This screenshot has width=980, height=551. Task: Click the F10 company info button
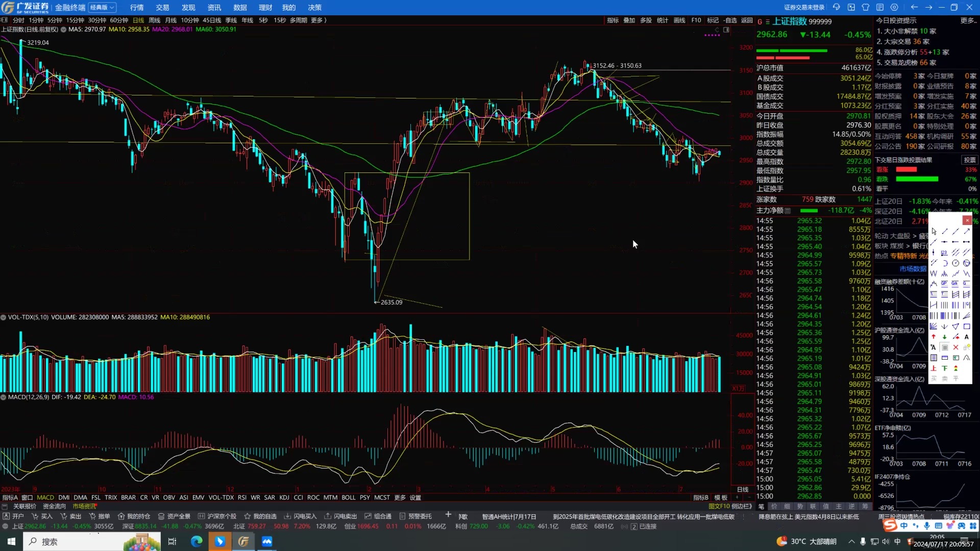[696, 20]
